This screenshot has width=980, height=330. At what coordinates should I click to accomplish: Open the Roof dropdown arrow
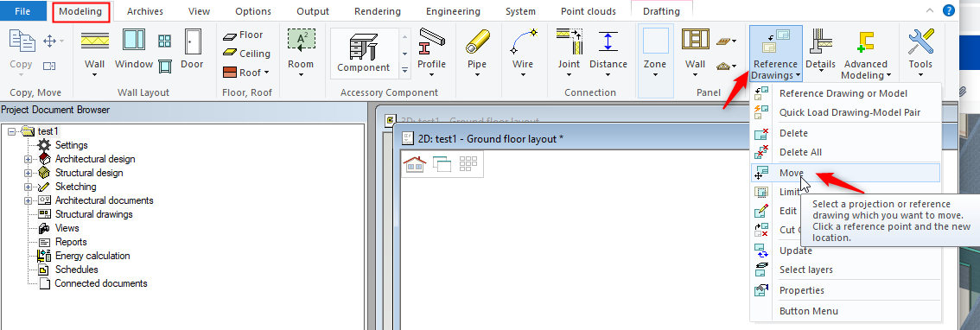266,73
